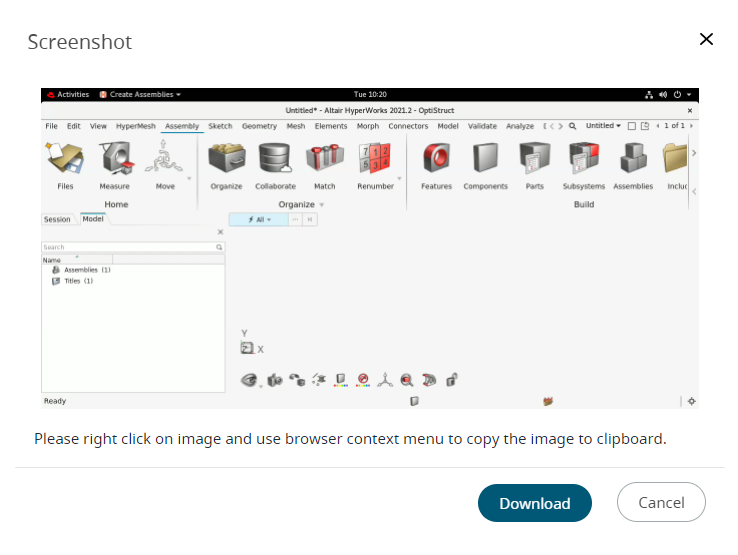Click the camera capture icon in viewport toolbar
This screenshot has width=738, height=555.
point(275,380)
